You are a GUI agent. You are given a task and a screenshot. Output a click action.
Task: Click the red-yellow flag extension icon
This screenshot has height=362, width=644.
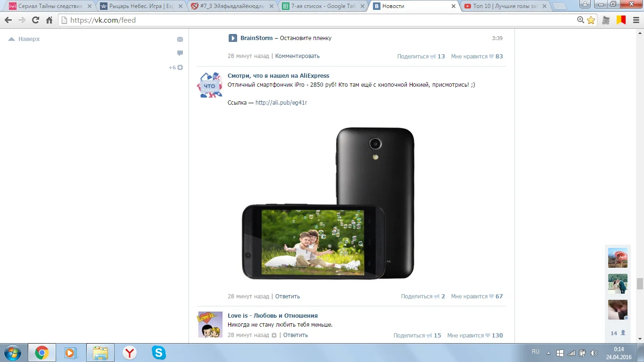click(x=621, y=20)
